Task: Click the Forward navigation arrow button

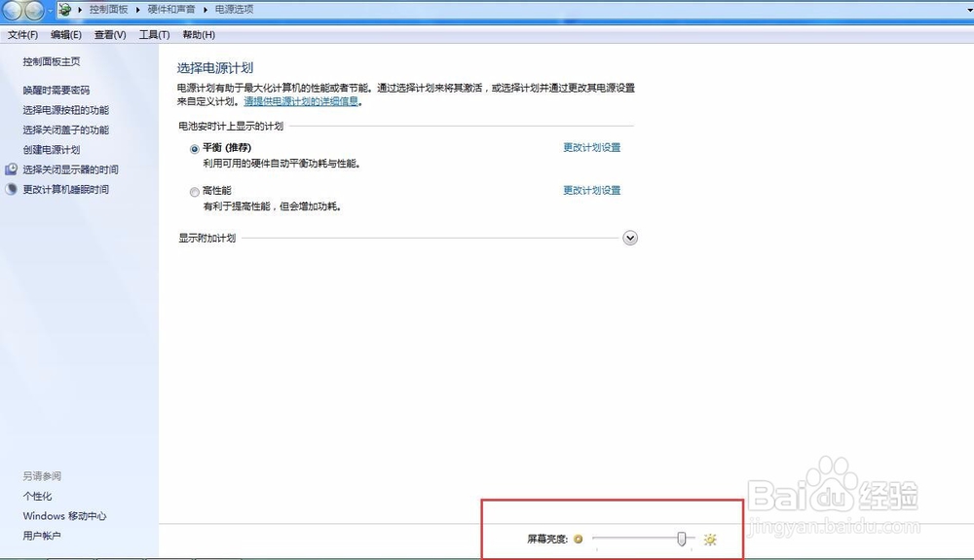Action: [x=34, y=10]
